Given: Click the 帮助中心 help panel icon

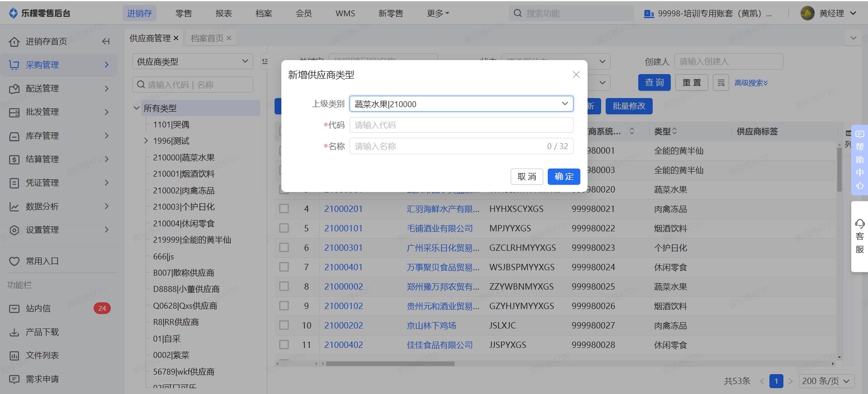Looking at the screenshot, I should pos(859,134).
